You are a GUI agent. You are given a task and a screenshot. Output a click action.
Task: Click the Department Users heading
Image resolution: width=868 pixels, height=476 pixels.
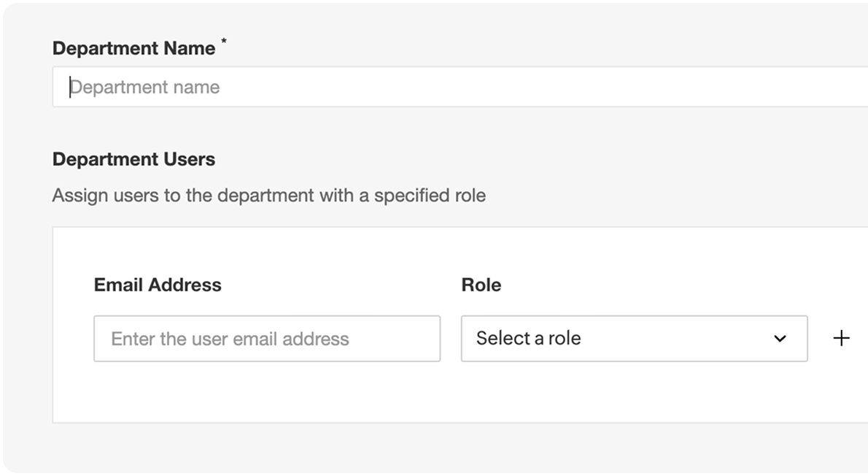point(133,159)
